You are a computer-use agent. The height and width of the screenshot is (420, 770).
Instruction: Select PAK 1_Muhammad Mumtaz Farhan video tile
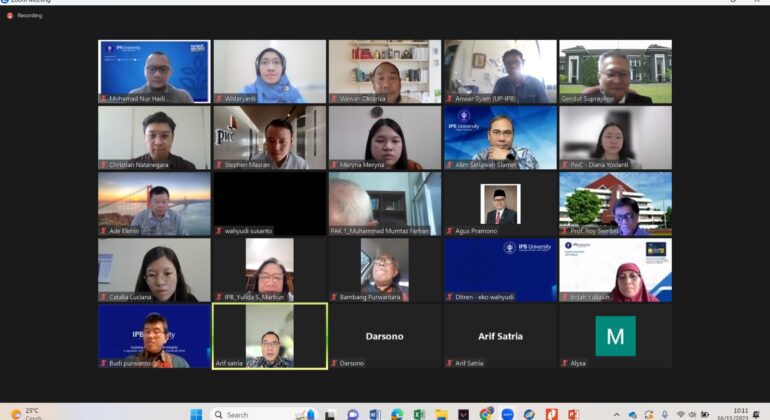[x=385, y=204]
